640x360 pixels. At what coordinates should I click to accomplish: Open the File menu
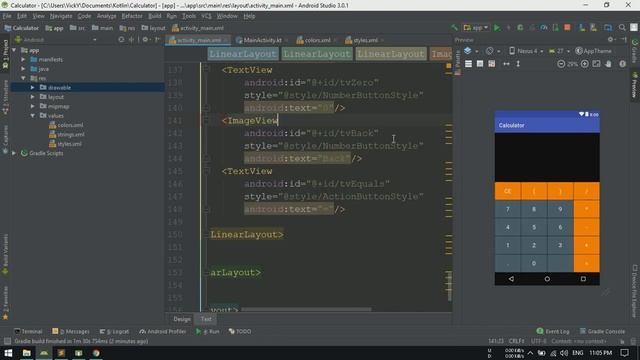[x=7, y=16]
